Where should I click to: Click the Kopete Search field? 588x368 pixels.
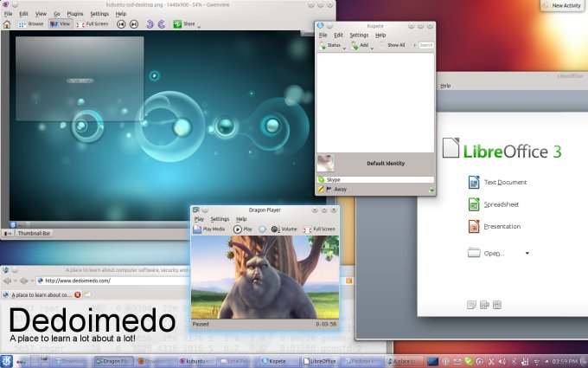point(426,45)
